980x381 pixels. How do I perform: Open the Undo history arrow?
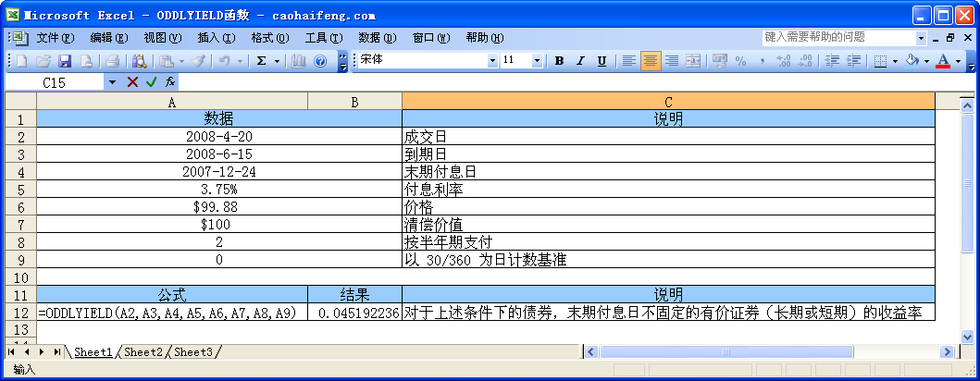pos(240,61)
